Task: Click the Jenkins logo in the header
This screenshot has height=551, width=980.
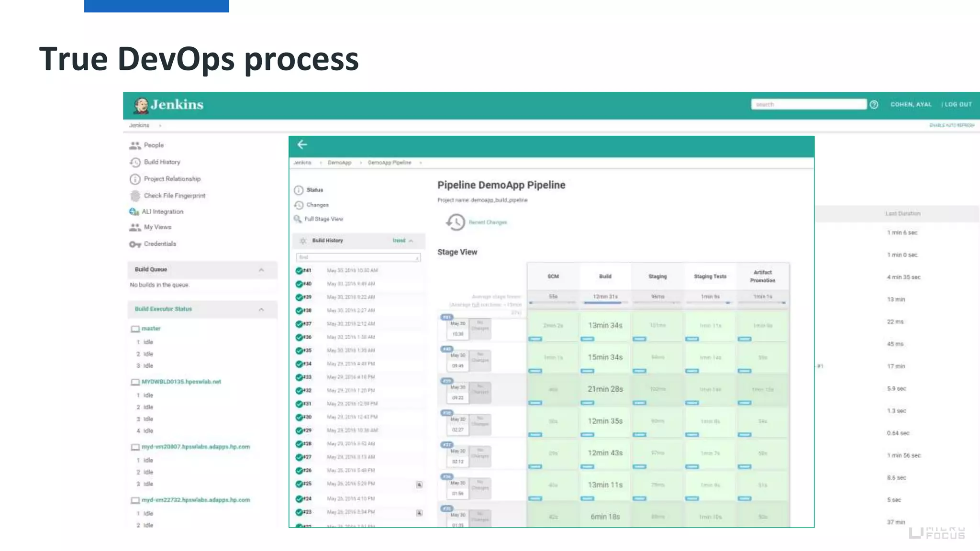Action: [x=168, y=105]
